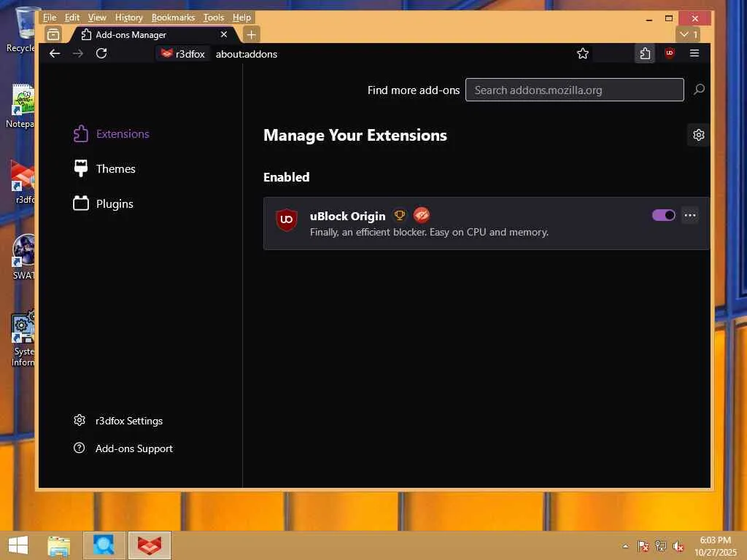Open the Tools menu
The height and width of the screenshot is (560, 747).
coord(214,17)
